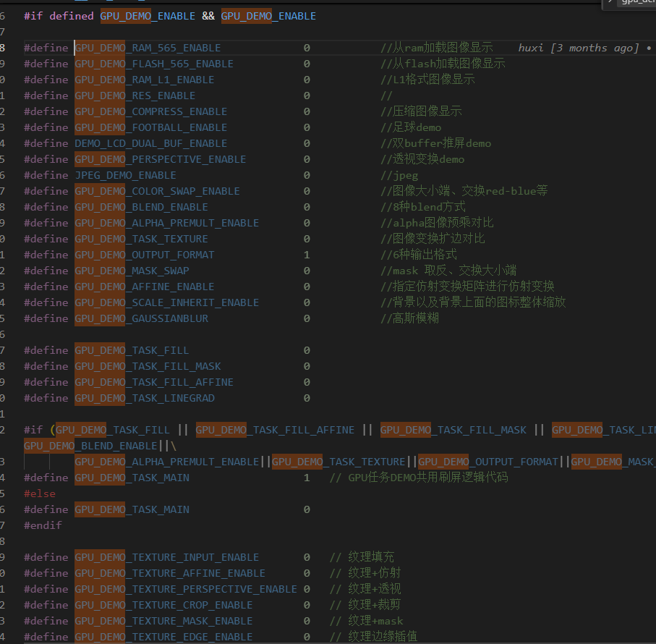Click the "// 纹理+裁剪" comment

click(x=365, y=605)
